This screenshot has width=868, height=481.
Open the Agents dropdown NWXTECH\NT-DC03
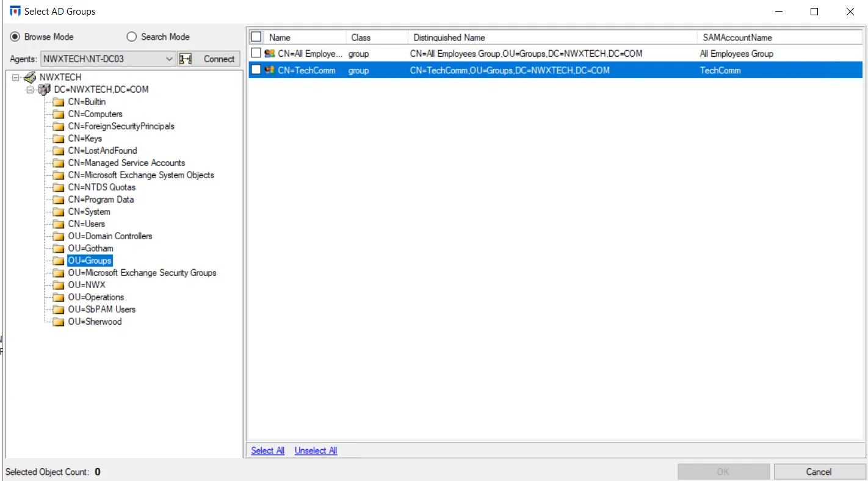(109, 59)
